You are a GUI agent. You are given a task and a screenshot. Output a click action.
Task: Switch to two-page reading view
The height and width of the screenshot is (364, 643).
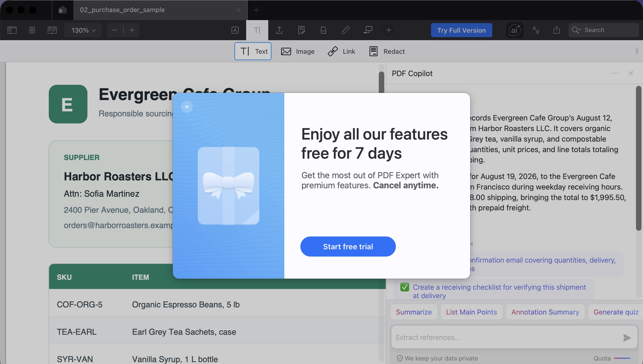coord(52,30)
